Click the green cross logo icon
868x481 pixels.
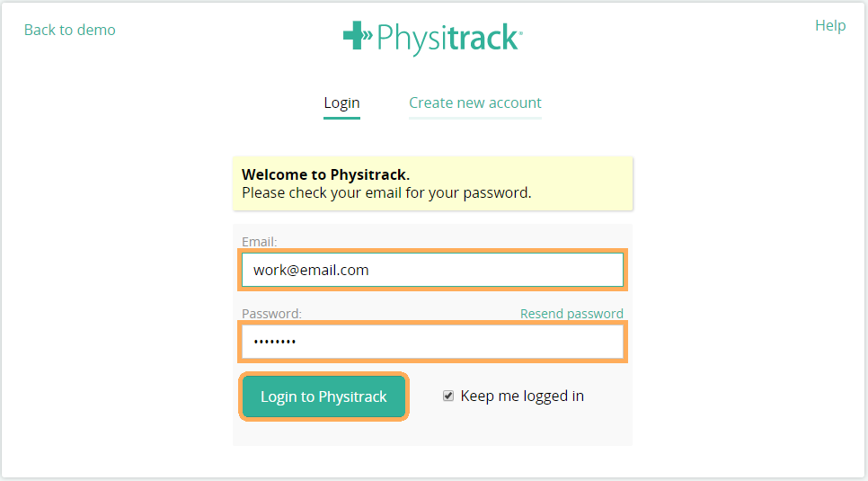pyautogui.click(x=353, y=35)
